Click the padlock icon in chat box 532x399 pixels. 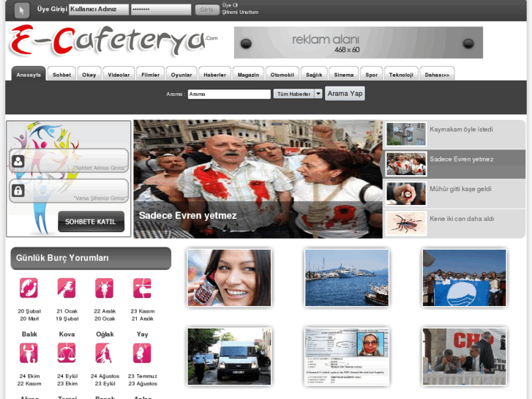tap(18, 190)
